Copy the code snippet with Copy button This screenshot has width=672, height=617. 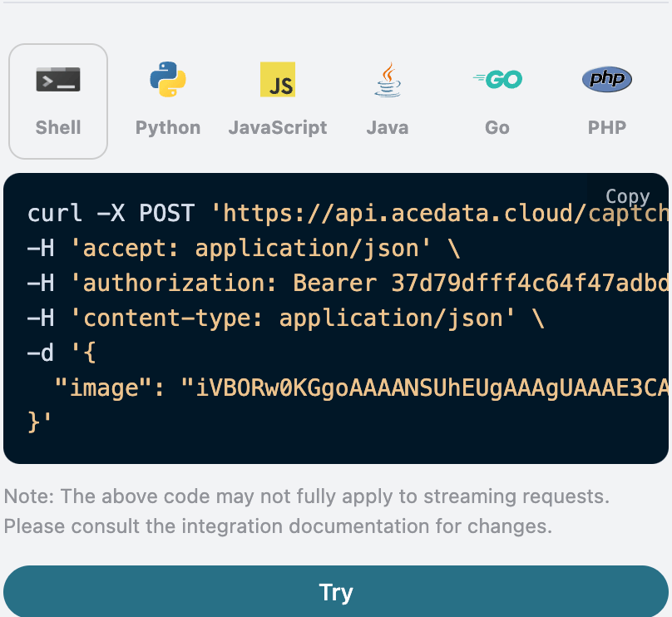(627, 196)
